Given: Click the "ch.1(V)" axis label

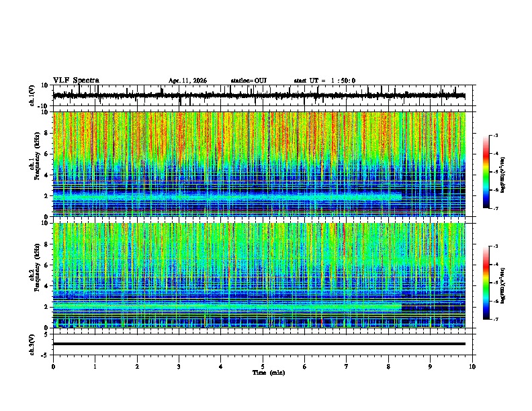Looking at the screenshot, I should tap(32, 95).
